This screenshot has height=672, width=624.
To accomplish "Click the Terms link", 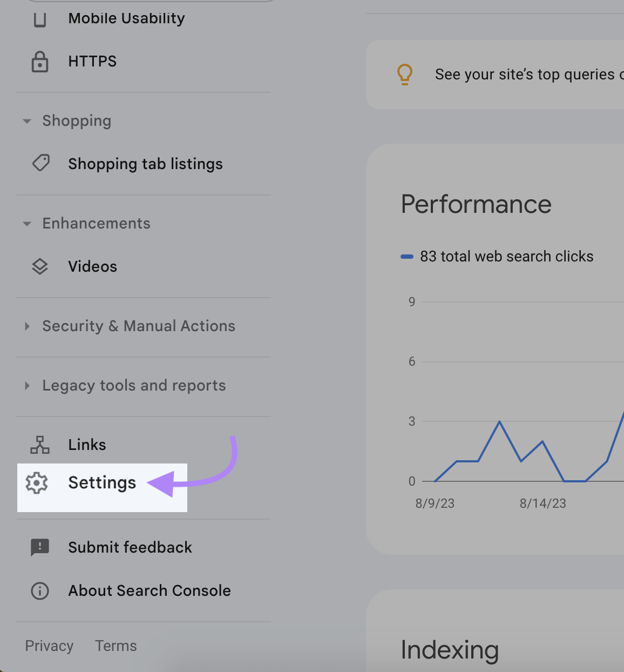I will (116, 646).
